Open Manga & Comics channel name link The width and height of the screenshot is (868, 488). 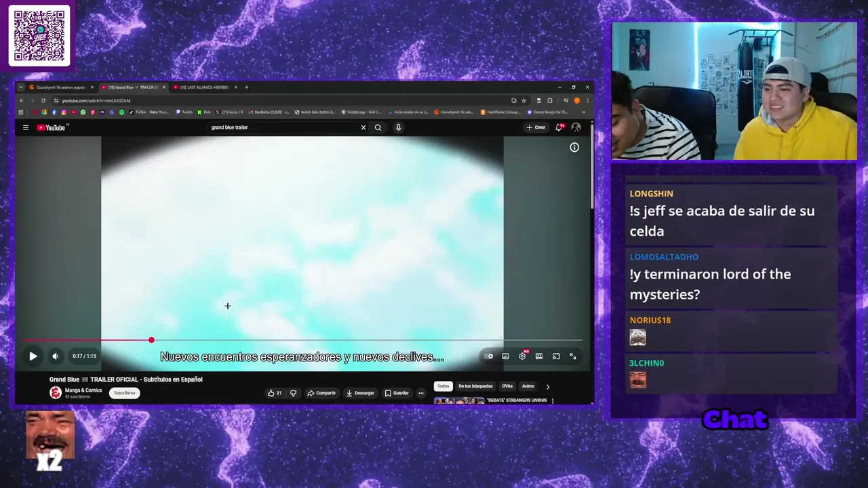click(x=83, y=390)
